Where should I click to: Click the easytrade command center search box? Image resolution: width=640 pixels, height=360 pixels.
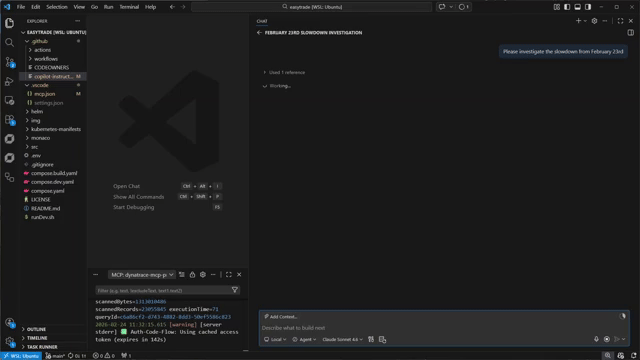311,7
